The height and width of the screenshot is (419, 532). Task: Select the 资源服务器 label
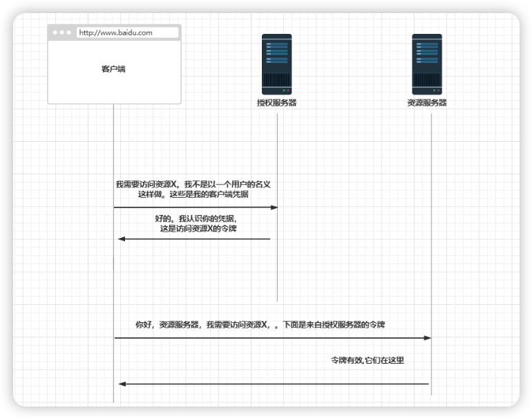427,102
